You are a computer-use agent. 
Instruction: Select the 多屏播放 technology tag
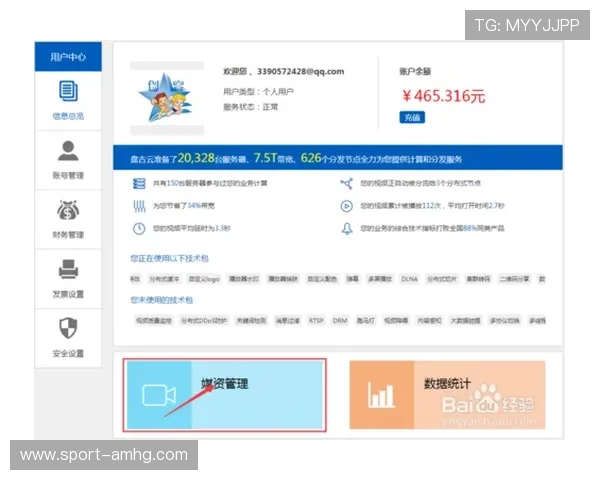point(380,279)
